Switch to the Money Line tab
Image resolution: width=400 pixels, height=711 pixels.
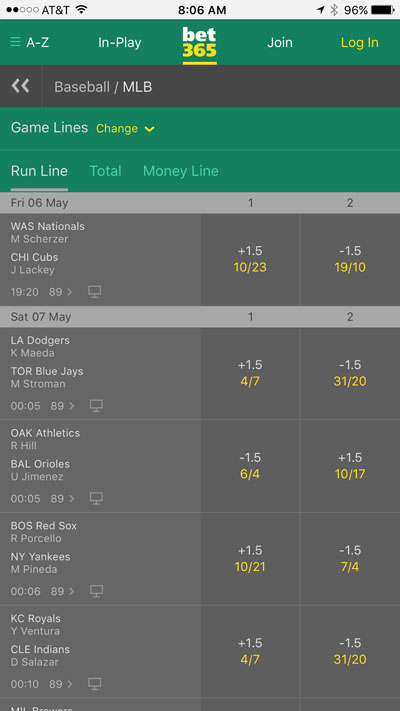tap(180, 171)
